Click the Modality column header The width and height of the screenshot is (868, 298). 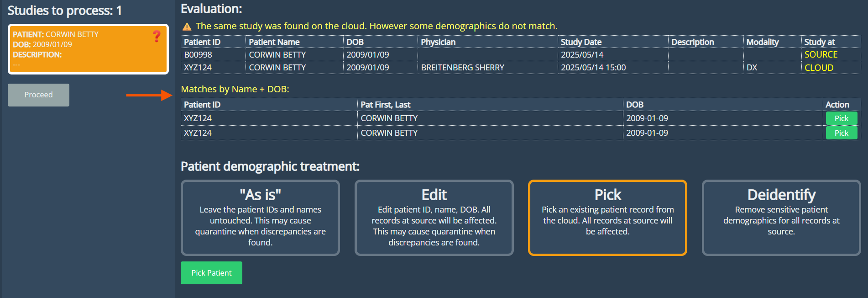[762, 42]
